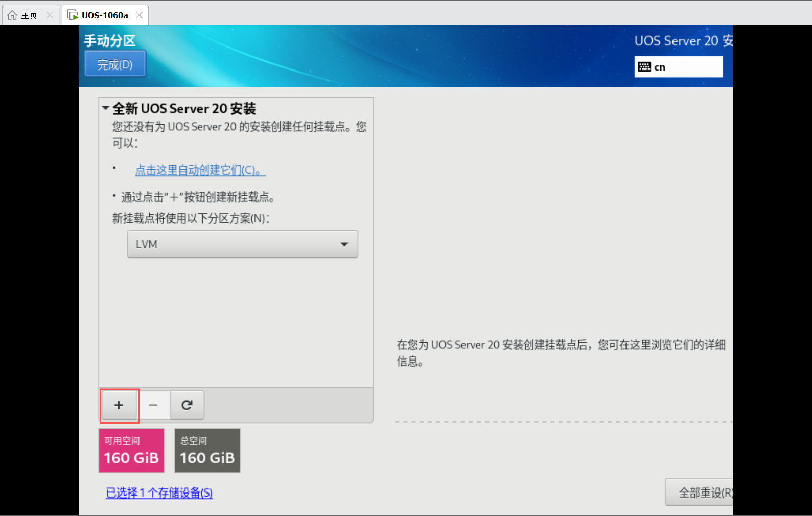The image size is (812, 516).
Task: Click the 总空间 160 GiB indicator
Action: [x=207, y=451]
